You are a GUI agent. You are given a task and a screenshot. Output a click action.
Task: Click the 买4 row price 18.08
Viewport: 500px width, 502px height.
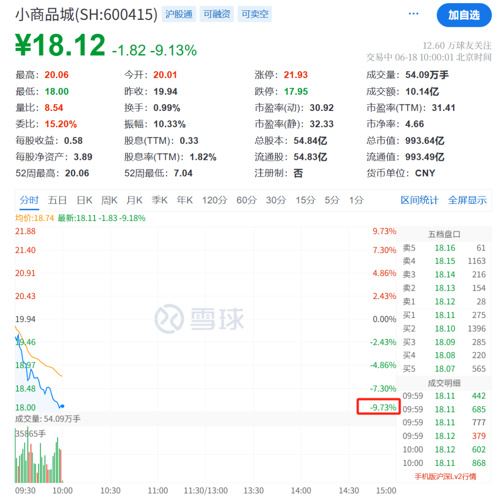click(445, 355)
